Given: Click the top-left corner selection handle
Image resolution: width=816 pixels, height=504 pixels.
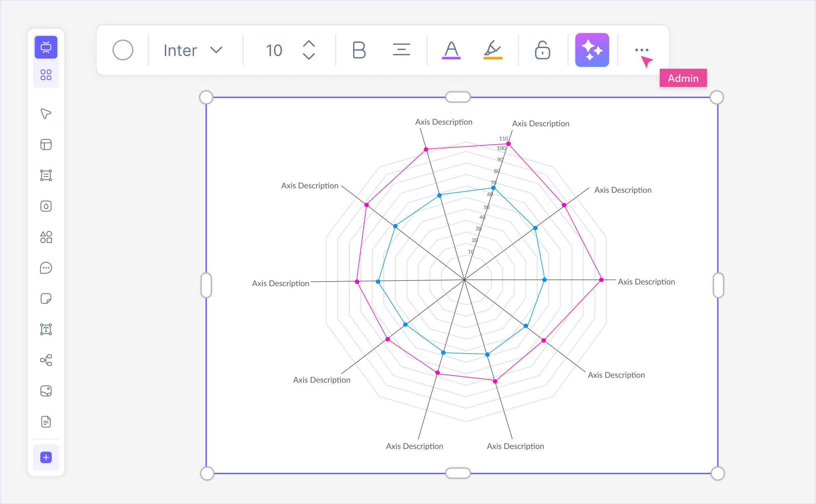Looking at the screenshot, I should [206, 97].
